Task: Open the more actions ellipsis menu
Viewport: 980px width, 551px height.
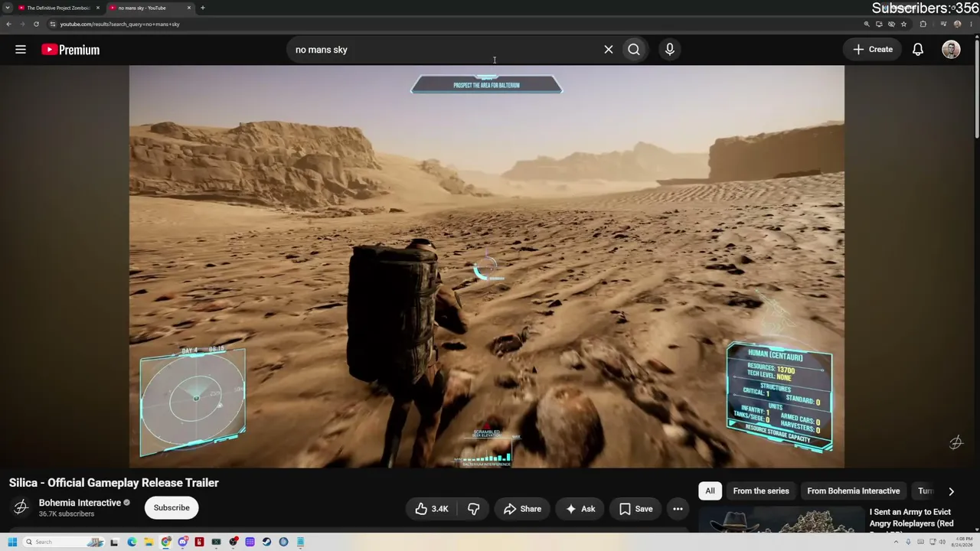Action: (678, 509)
